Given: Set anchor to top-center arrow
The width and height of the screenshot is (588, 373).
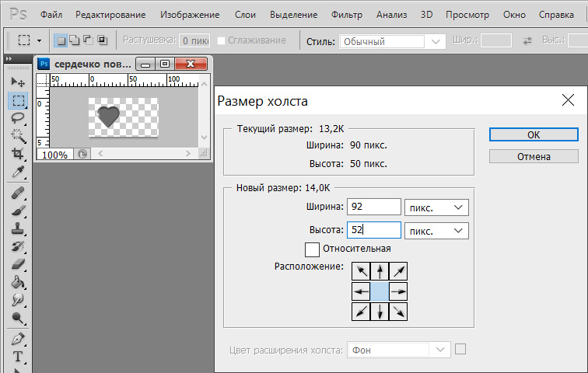Looking at the screenshot, I should [x=380, y=271].
